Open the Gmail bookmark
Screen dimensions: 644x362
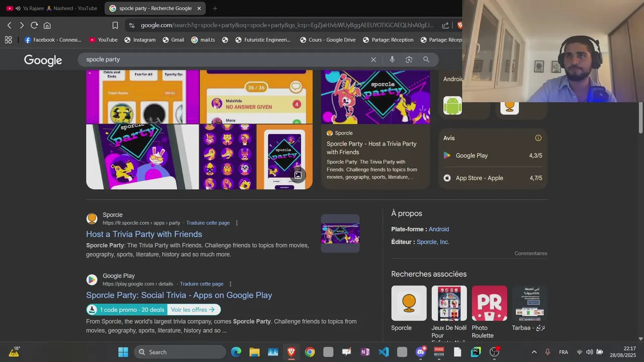pyautogui.click(x=173, y=40)
